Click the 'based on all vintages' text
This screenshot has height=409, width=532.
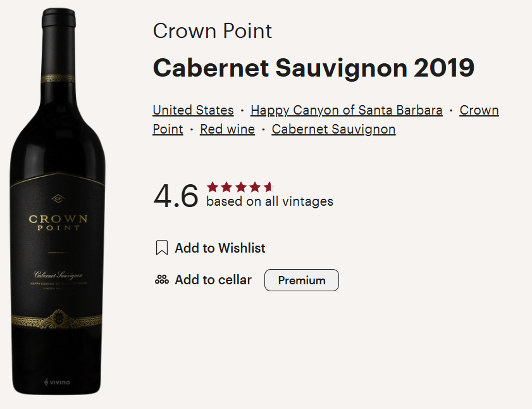pyautogui.click(x=269, y=201)
